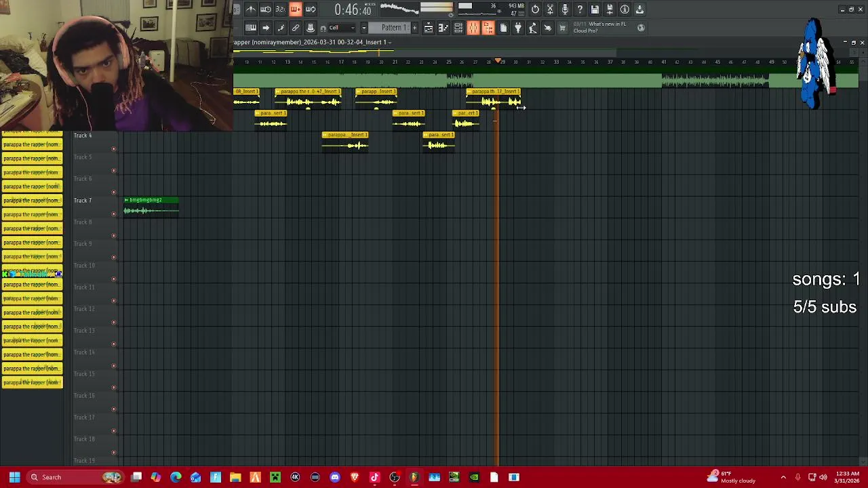Open project info 'i' icon
868x488 pixels.
point(625,9)
